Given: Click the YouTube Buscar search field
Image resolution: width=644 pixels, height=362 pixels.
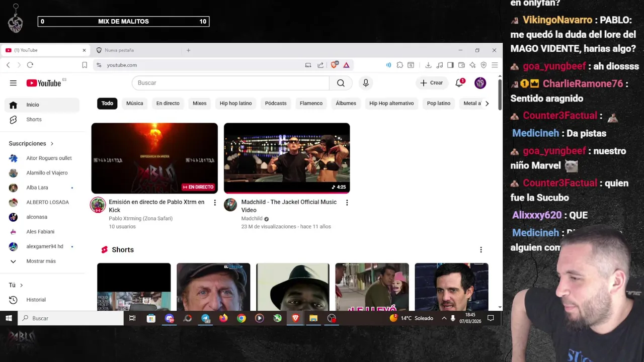Looking at the screenshot, I should [x=230, y=83].
